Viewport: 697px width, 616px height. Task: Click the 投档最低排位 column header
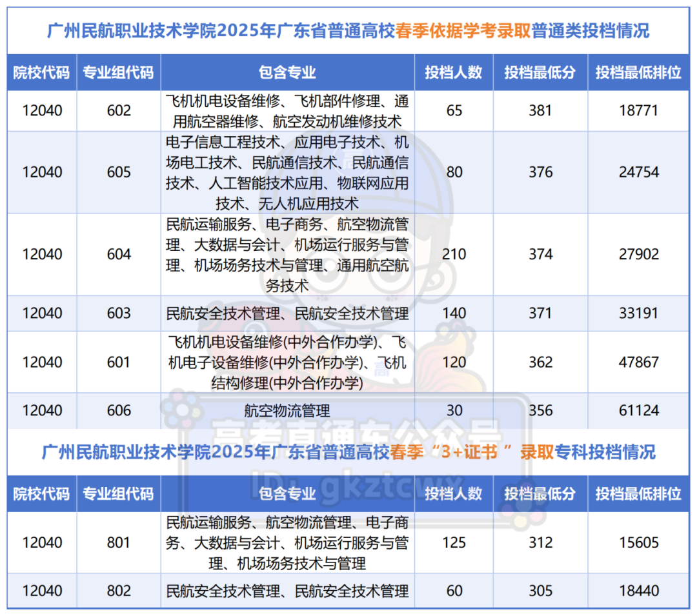638,73
